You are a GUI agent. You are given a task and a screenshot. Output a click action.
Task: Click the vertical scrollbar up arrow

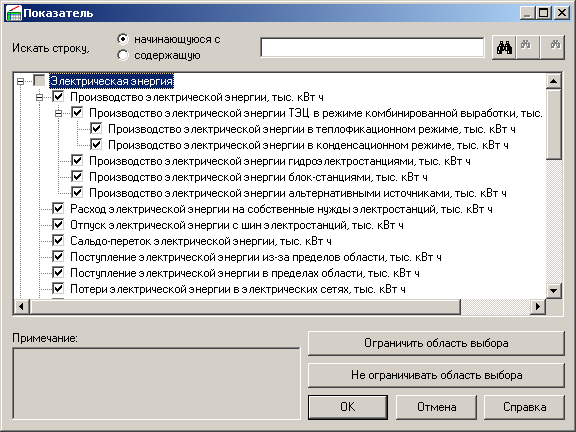pos(553,81)
